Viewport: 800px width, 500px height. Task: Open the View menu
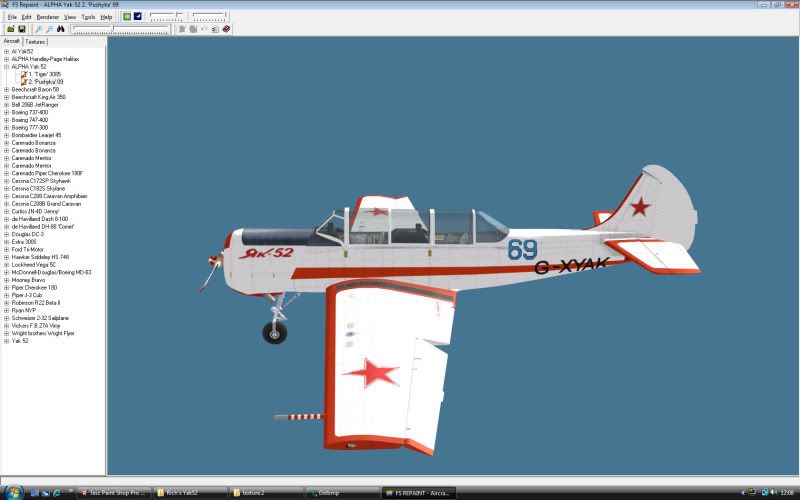click(70, 17)
